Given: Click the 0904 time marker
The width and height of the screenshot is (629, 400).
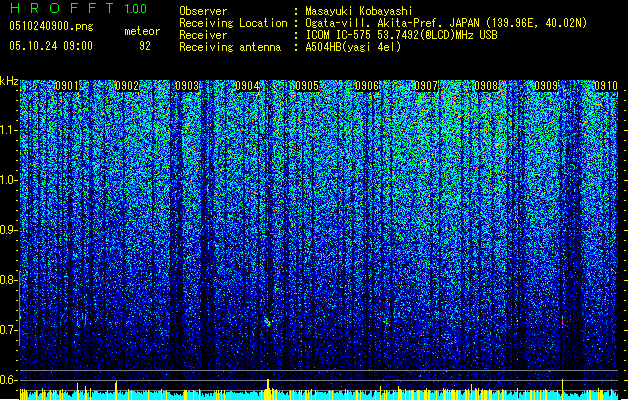Looking at the screenshot, I should [x=247, y=86].
